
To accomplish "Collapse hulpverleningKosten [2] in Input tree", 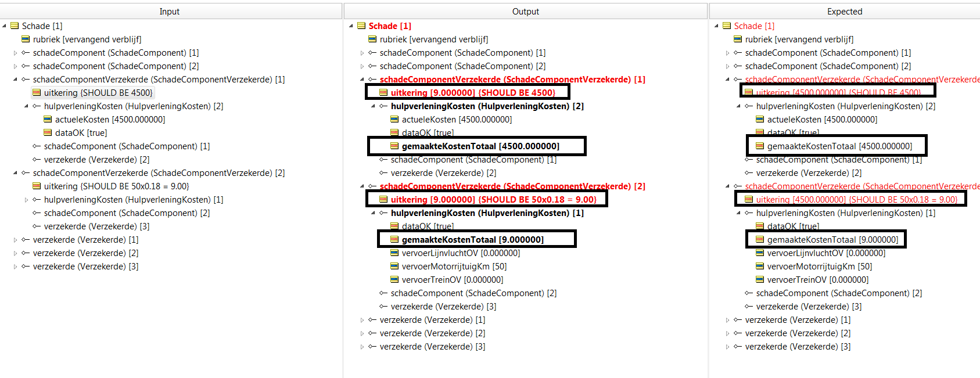I will click(x=26, y=106).
